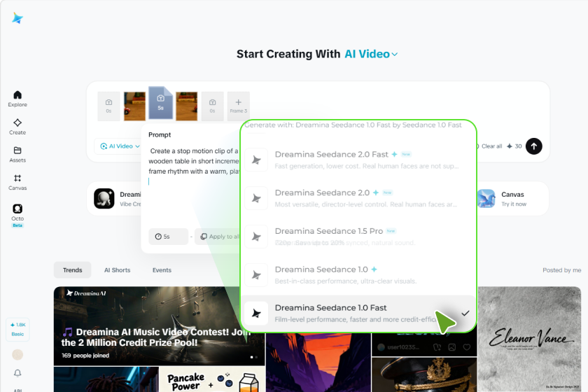Click the Dreamina logo at top left
Image resolution: width=588 pixels, height=392 pixels.
click(17, 18)
